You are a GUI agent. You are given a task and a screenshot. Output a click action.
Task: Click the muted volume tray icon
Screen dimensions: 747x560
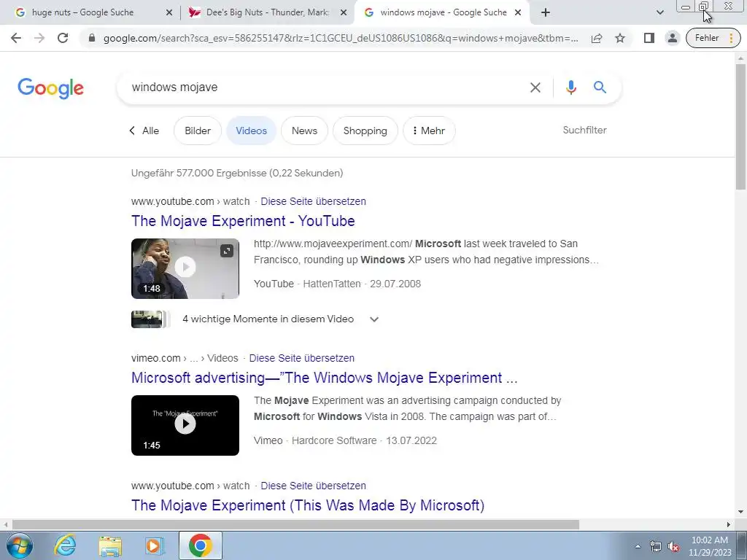673,547
